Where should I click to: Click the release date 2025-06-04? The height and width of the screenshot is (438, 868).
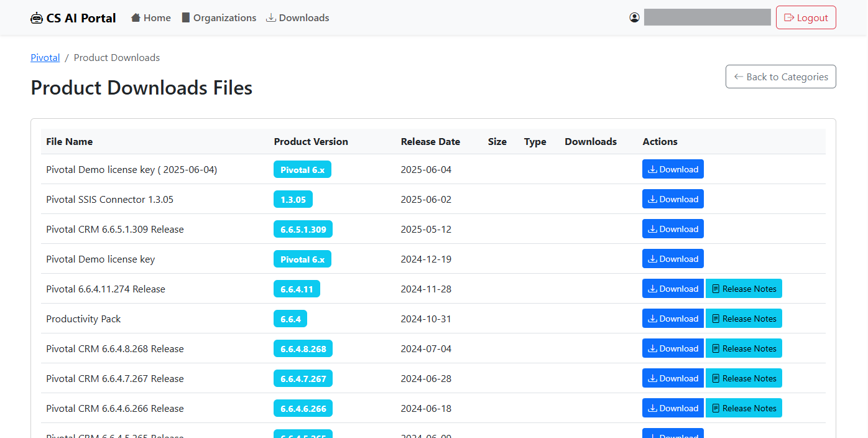(426, 170)
